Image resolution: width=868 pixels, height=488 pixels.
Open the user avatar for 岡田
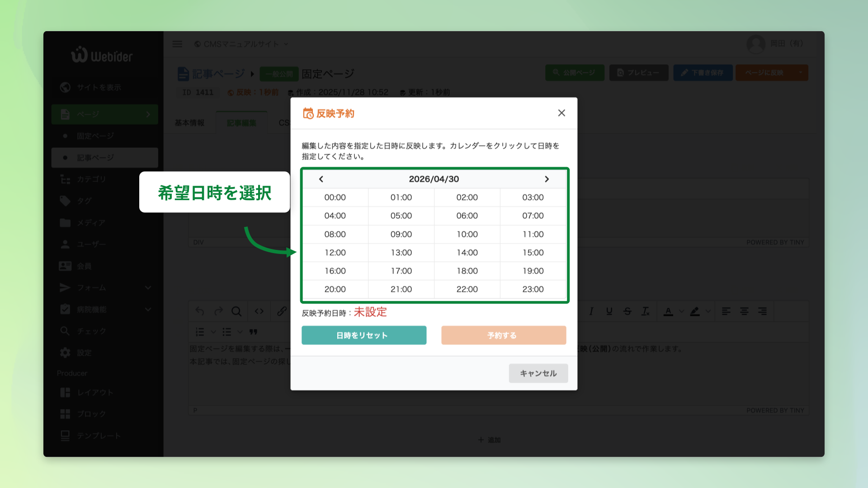(x=755, y=44)
